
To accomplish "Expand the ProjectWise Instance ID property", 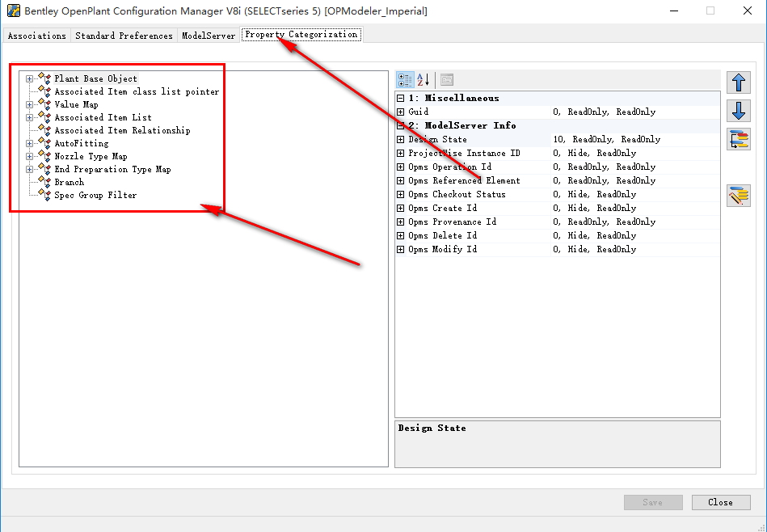I will (x=401, y=153).
